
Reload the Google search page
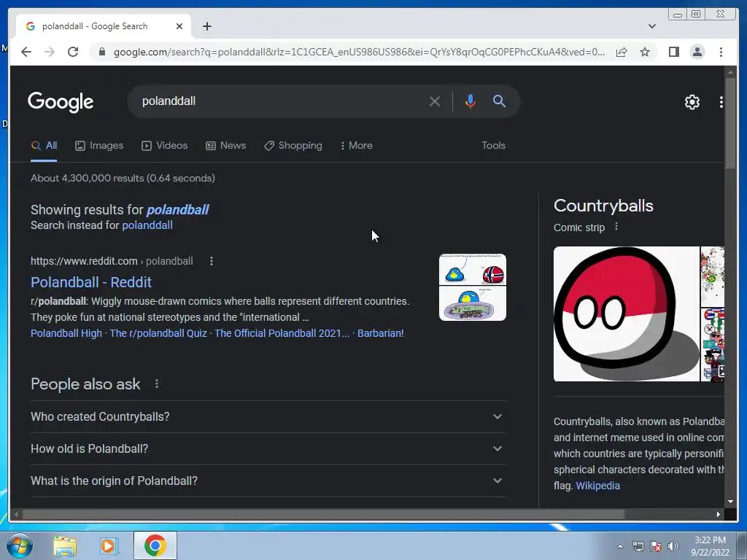(73, 52)
